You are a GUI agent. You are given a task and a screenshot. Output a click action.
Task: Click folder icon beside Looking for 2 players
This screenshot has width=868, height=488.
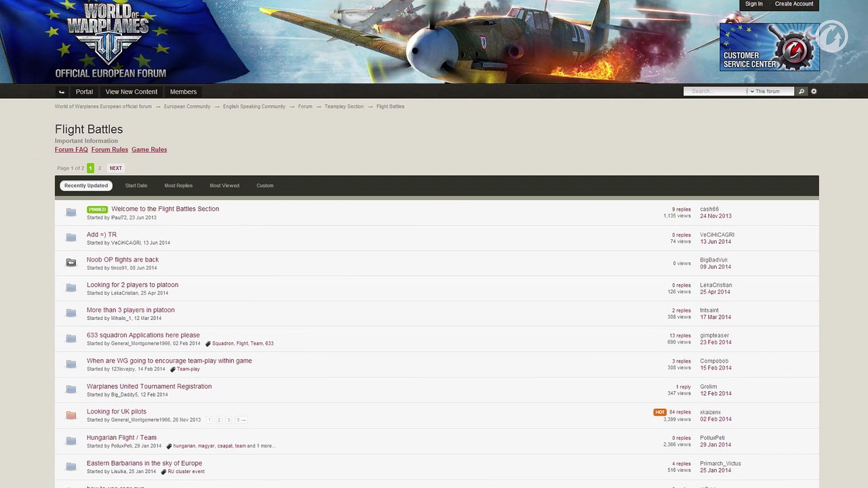pyautogui.click(x=71, y=288)
